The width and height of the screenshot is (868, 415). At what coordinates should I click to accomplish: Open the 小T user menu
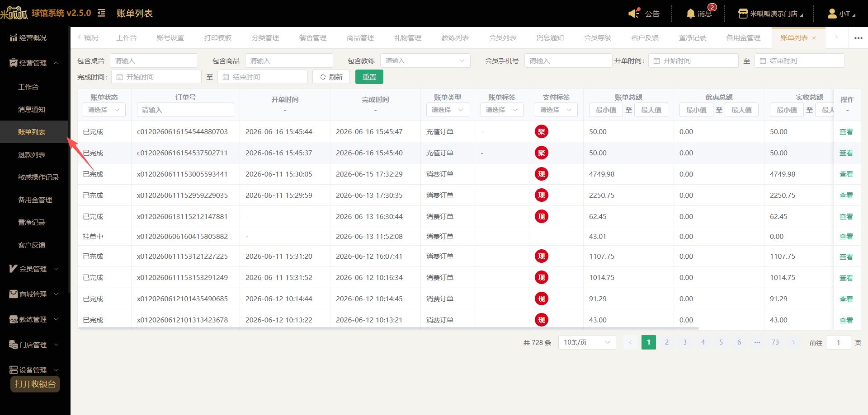point(841,14)
